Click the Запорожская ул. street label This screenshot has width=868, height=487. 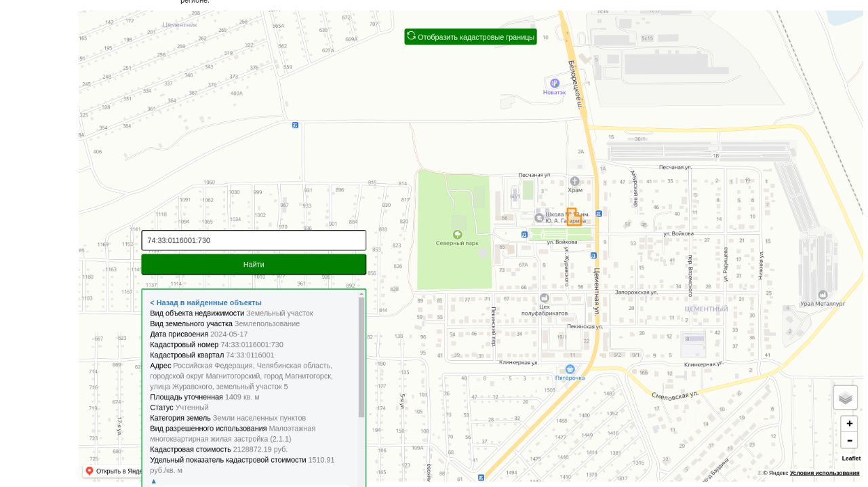tap(636, 292)
